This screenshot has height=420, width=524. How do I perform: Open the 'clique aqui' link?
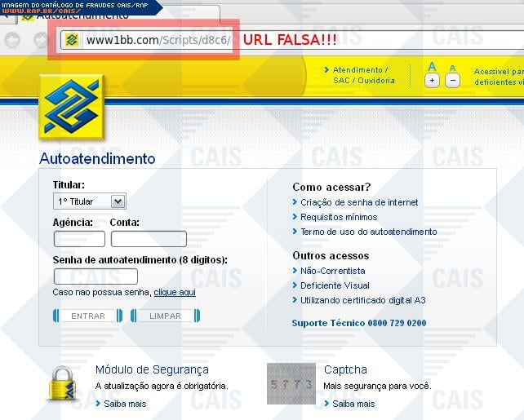click(175, 292)
